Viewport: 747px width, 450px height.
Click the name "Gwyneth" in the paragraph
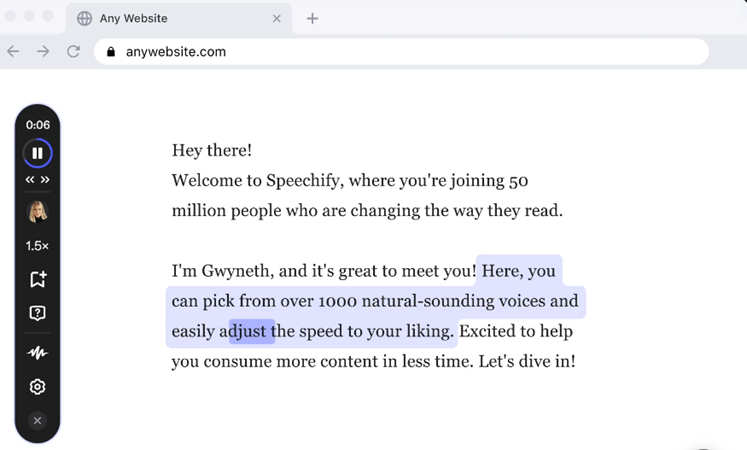(x=238, y=271)
